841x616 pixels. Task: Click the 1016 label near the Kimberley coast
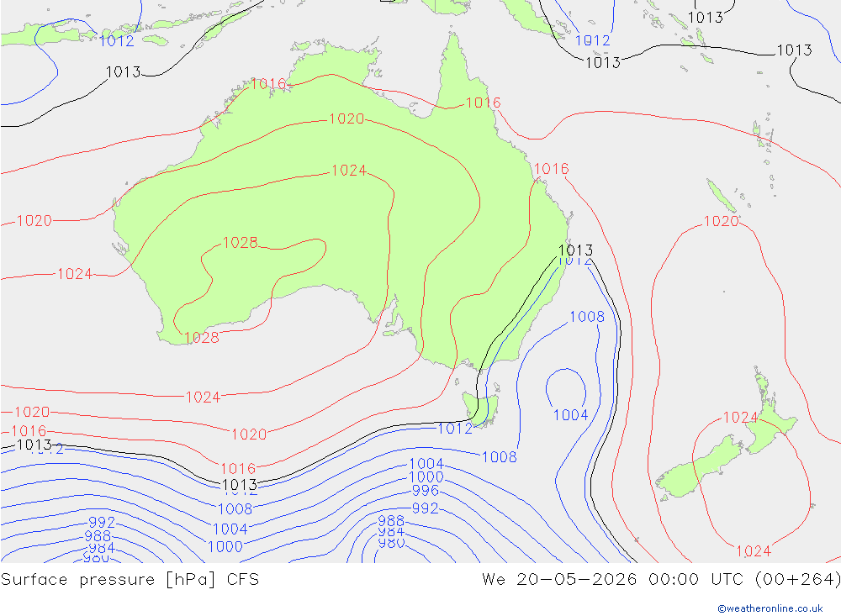click(268, 84)
